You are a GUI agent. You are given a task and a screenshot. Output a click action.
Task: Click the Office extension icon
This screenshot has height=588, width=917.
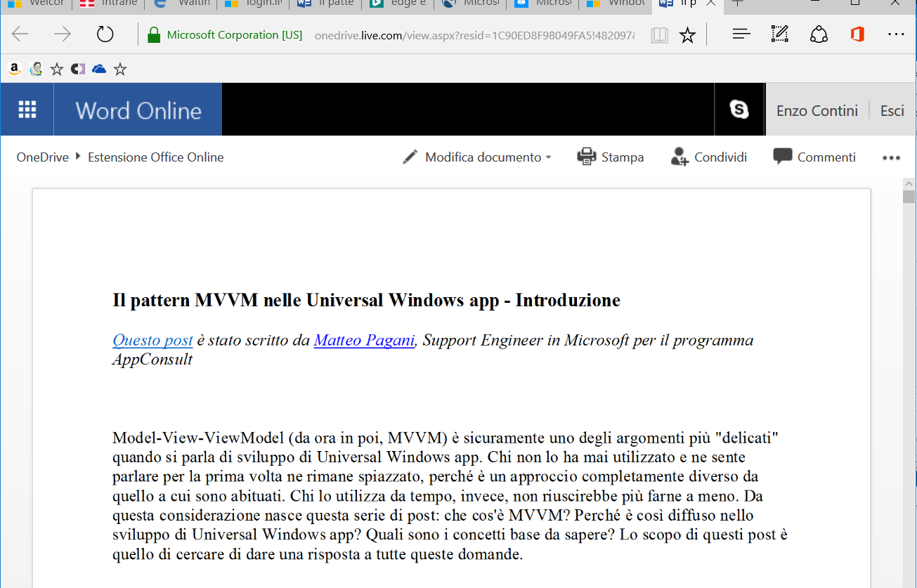pos(857,34)
